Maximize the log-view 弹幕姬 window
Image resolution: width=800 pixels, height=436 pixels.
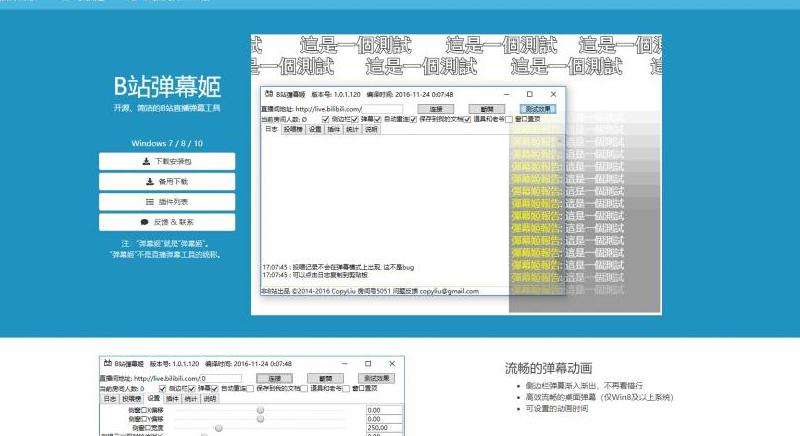pos(530,94)
